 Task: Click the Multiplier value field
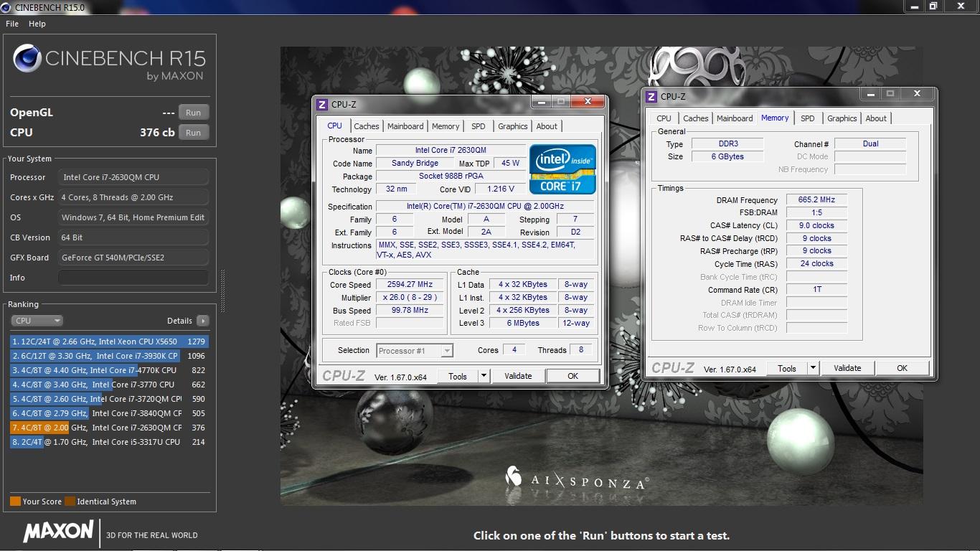tap(410, 298)
